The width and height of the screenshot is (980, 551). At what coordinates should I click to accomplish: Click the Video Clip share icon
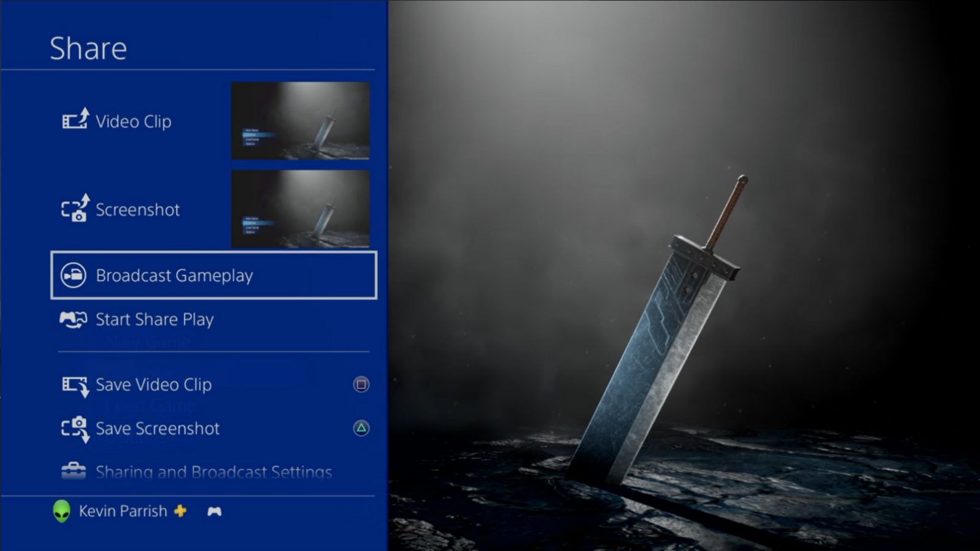coord(75,119)
